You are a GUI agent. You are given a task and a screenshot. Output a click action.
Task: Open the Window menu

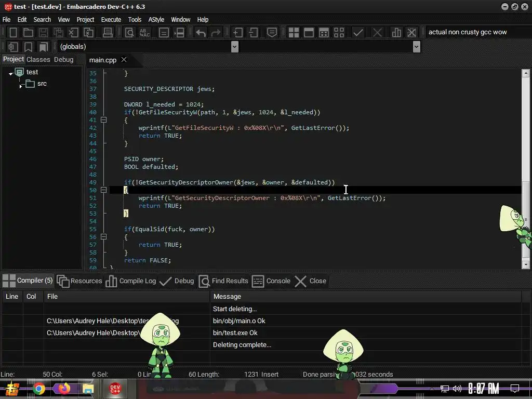[x=180, y=20]
